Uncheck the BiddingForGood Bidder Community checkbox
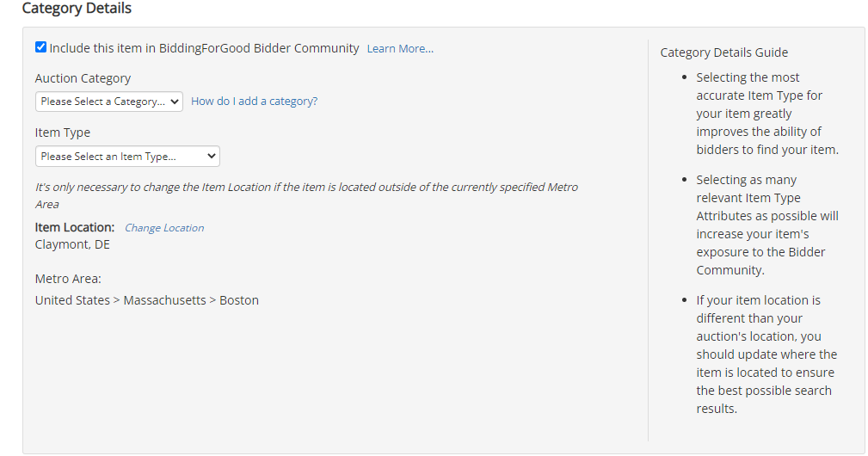The width and height of the screenshot is (868, 456). coord(40,47)
